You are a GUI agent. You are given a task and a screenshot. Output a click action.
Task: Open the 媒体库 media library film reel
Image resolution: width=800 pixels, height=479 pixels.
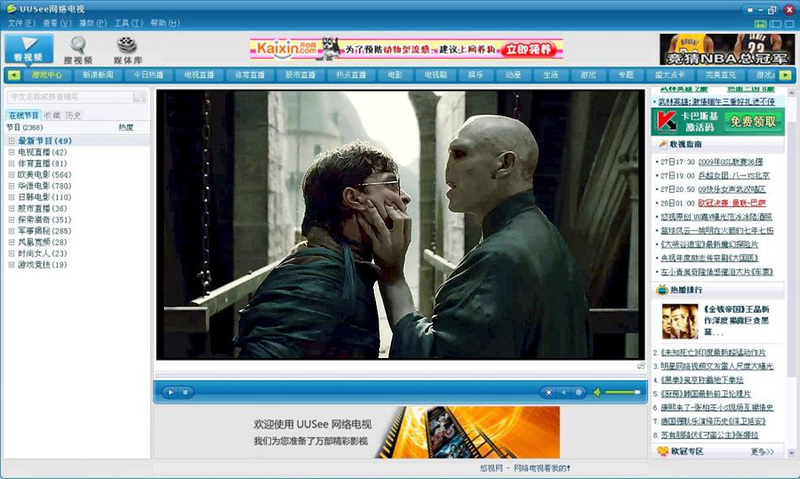point(127,45)
